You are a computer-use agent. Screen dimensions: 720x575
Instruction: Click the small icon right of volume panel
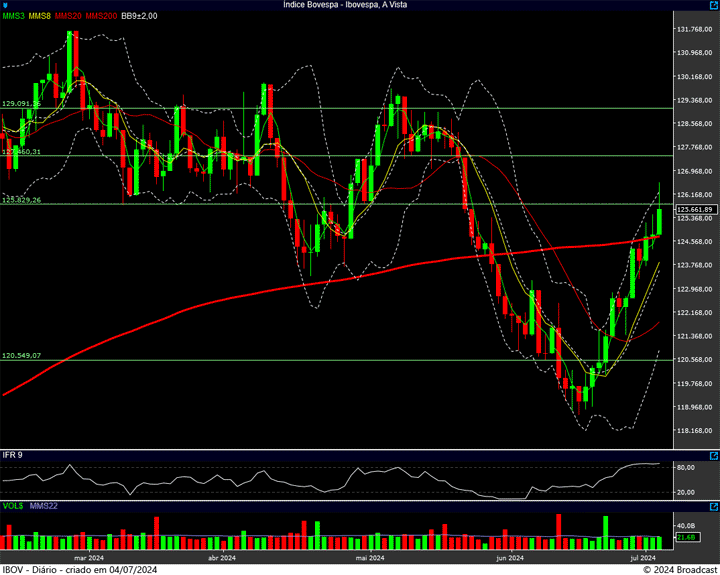[713, 507]
